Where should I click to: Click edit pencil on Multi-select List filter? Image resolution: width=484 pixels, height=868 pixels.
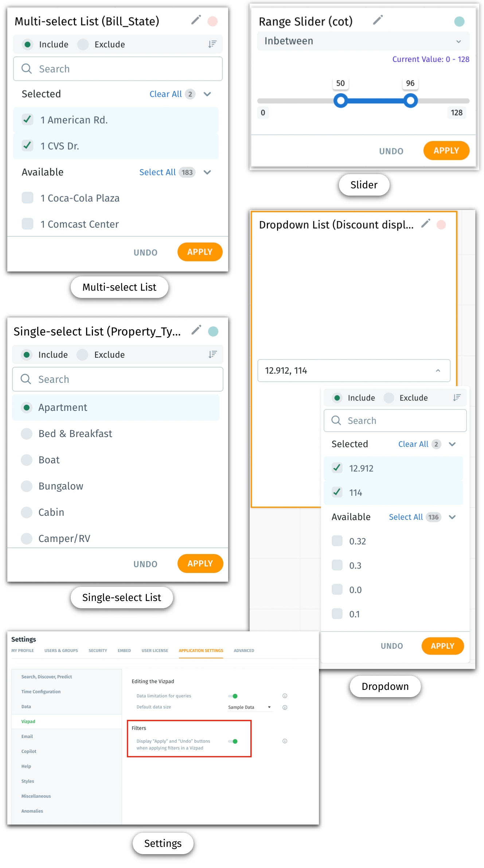pyautogui.click(x=196, y=20)
